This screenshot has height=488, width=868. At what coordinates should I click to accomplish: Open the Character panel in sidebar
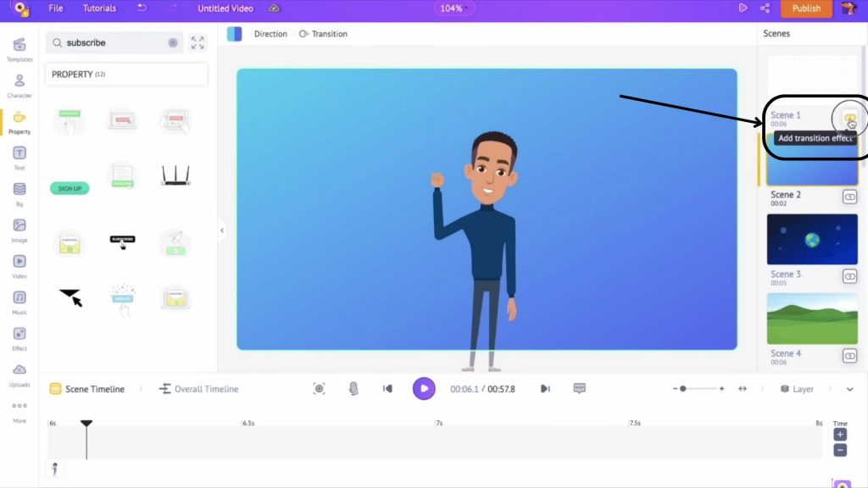(19, 85)
